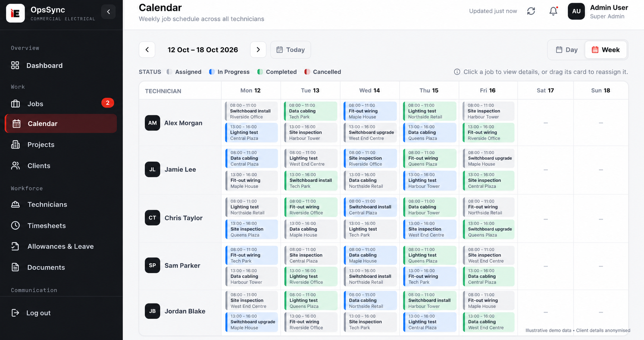
Task: Open Sam Parker's SP avatar
Action: pyautogui.click(x=152, y=265)
